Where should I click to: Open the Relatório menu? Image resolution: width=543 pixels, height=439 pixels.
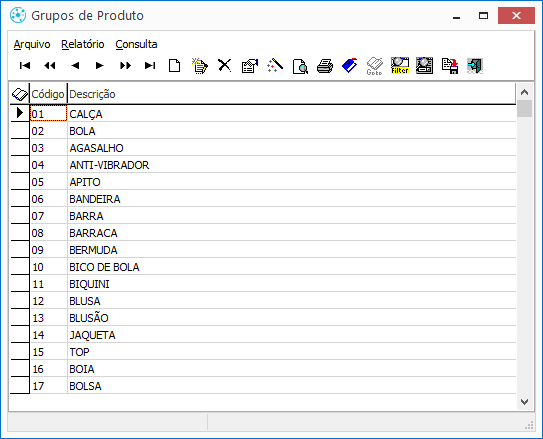click(83, 44)
